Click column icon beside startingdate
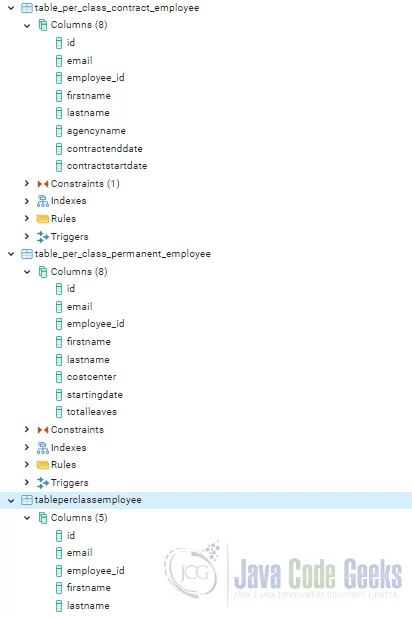Screen dimensions: 412x617 59,395
